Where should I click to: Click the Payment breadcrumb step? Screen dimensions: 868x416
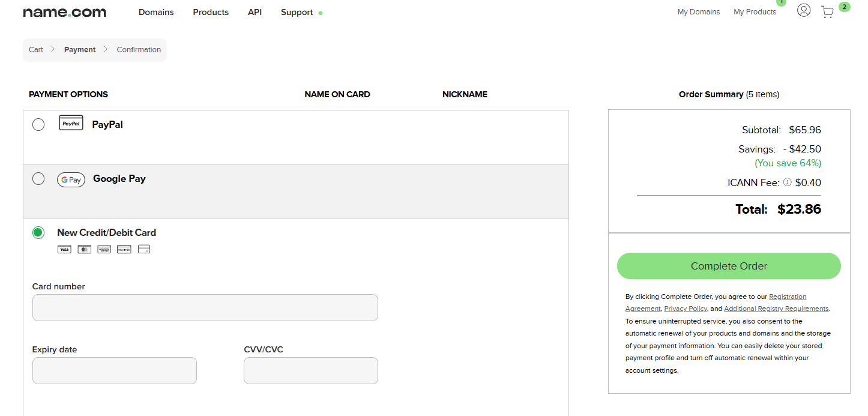tap(80, 50)
